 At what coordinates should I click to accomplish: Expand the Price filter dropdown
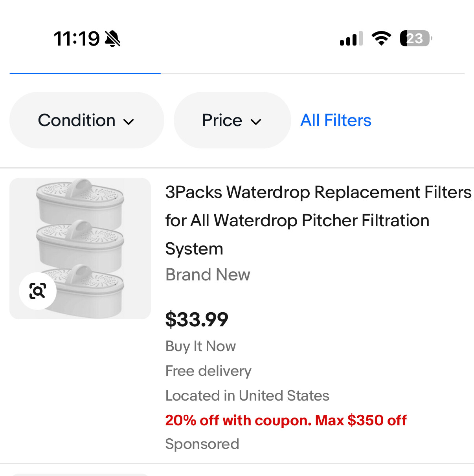tap(232, 120)
